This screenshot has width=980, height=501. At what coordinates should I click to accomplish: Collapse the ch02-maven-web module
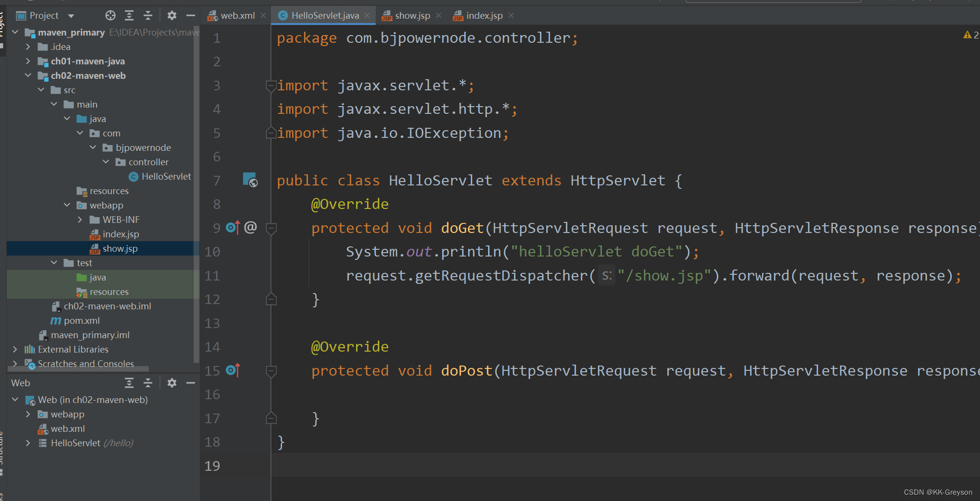pyautogui.click(x=28, y=75)
